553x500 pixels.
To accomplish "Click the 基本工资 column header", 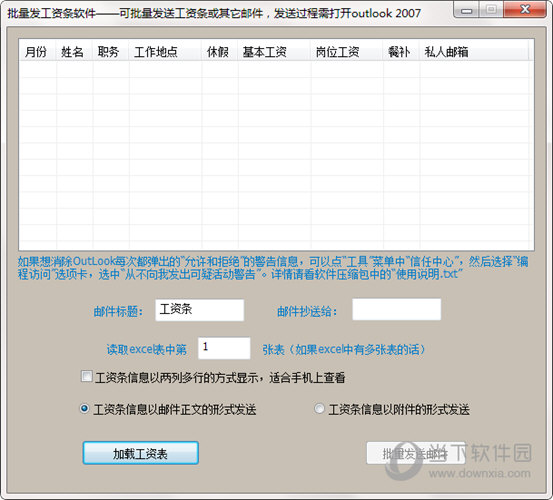I will click(275, 52).
